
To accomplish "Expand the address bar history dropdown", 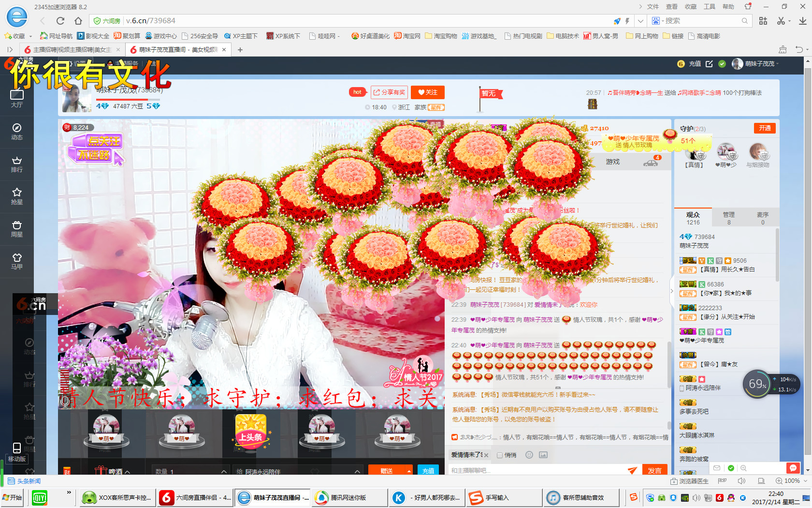I will (x=640, y=21).
